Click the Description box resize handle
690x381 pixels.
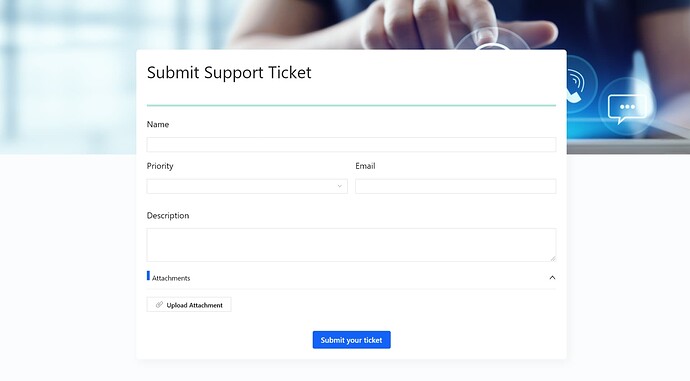click(553, 258)
